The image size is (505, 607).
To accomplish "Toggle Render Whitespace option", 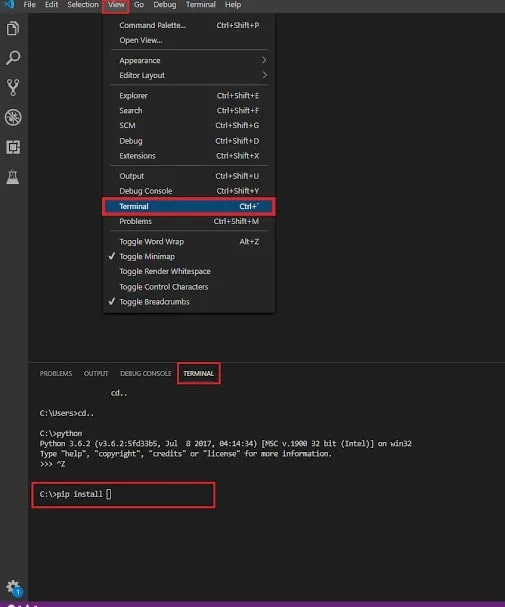I will (x=189, y=272).
